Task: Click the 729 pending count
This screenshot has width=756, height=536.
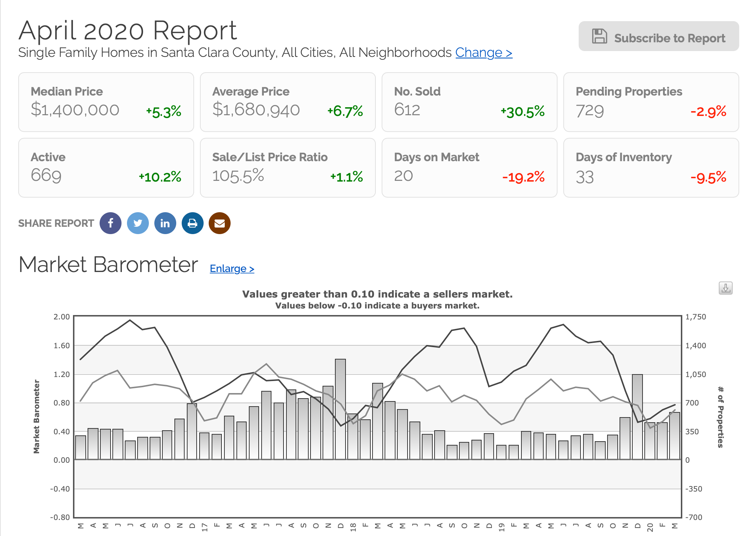Action: coord(590,111)
